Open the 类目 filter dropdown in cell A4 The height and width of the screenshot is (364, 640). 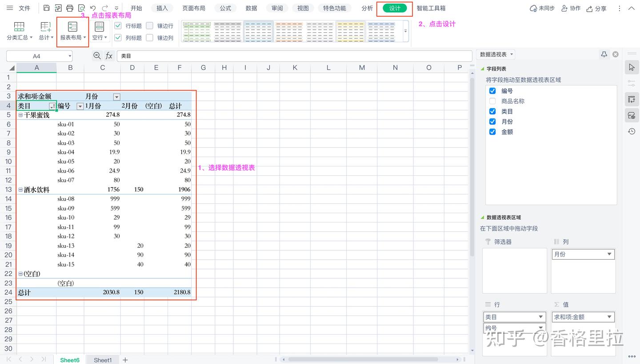click(x=52, y=106)
